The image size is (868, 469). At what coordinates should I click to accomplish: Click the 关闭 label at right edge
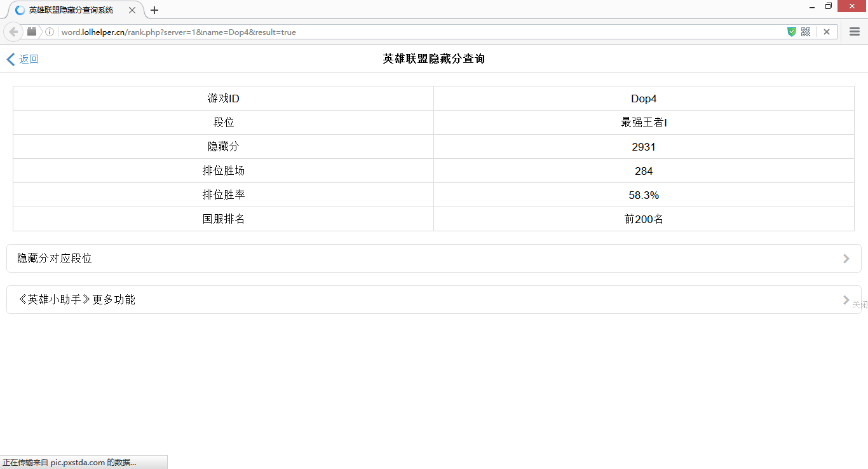[860, 305]
